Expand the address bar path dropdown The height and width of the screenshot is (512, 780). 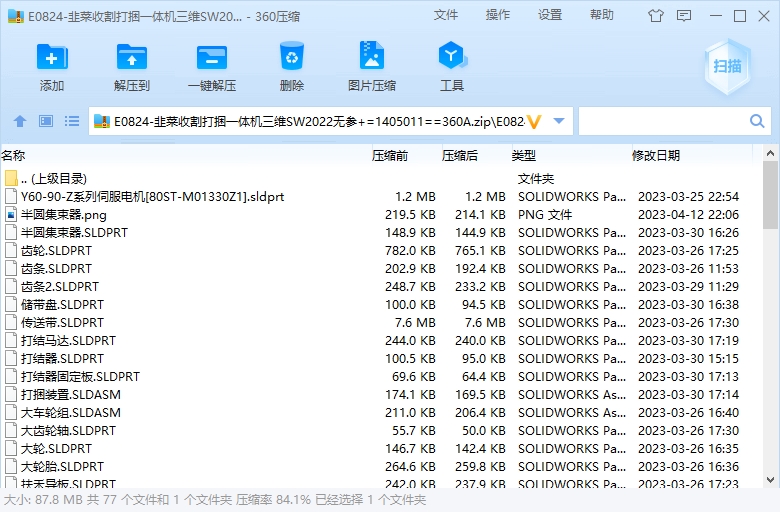[x=559, y=121]
